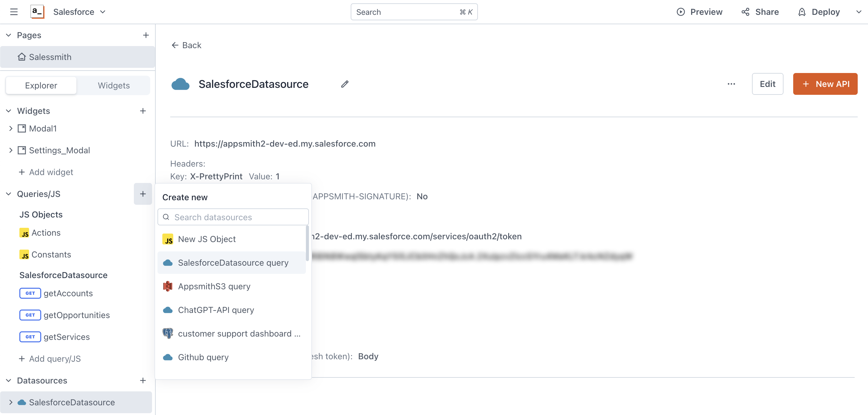Image resolution: width=868 pixels, height=415 pixels.
Task: Click the Appsmith logo icon
Action: coord(37,12)
